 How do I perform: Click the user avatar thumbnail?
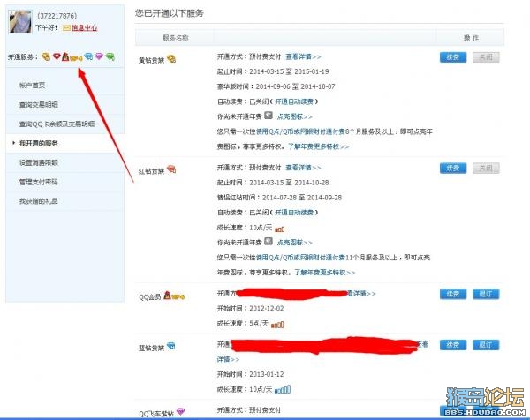tap(20, 22)
